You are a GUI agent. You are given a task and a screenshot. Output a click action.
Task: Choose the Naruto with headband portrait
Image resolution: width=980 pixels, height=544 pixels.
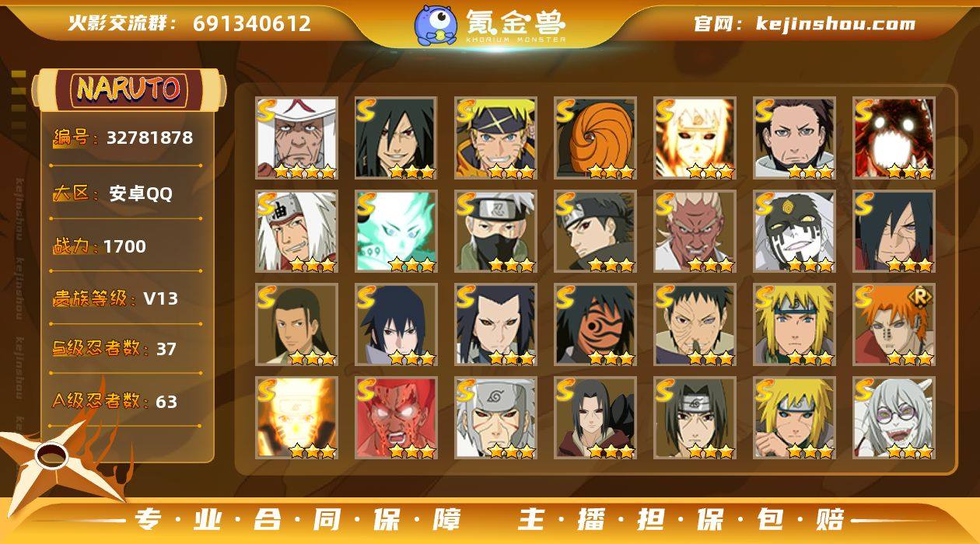495,138
